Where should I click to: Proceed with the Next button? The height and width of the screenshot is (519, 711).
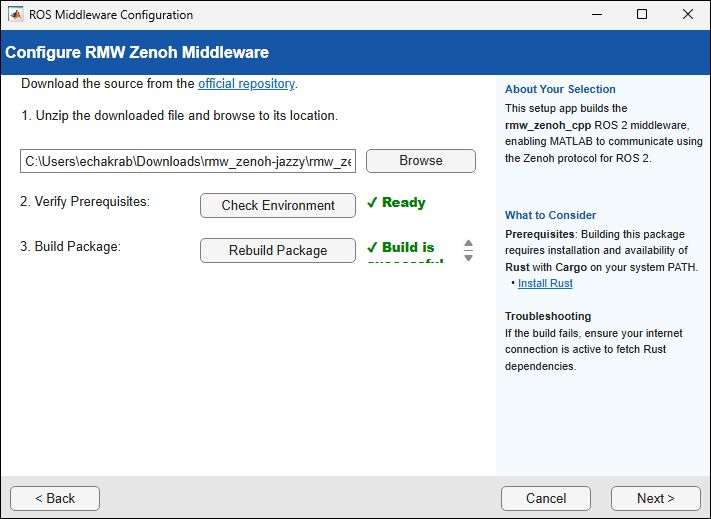[x=656, y=498]
